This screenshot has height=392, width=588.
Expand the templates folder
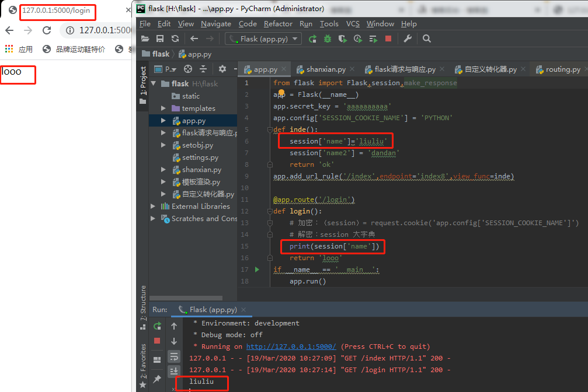[163, 108]
